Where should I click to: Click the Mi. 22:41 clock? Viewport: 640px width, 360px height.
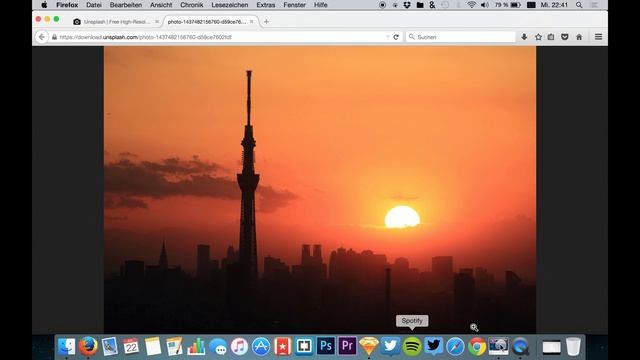click(x=554, y=5)
